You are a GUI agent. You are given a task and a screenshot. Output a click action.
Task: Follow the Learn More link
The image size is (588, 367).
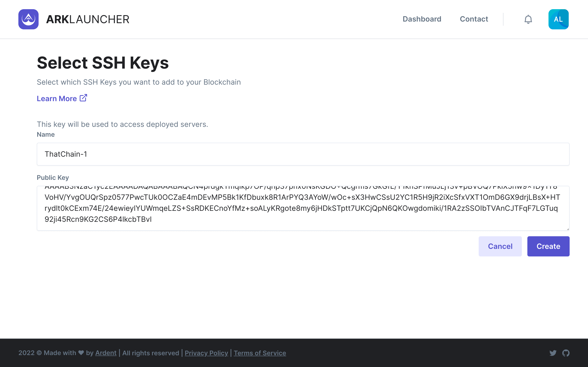tap(57, 99)
